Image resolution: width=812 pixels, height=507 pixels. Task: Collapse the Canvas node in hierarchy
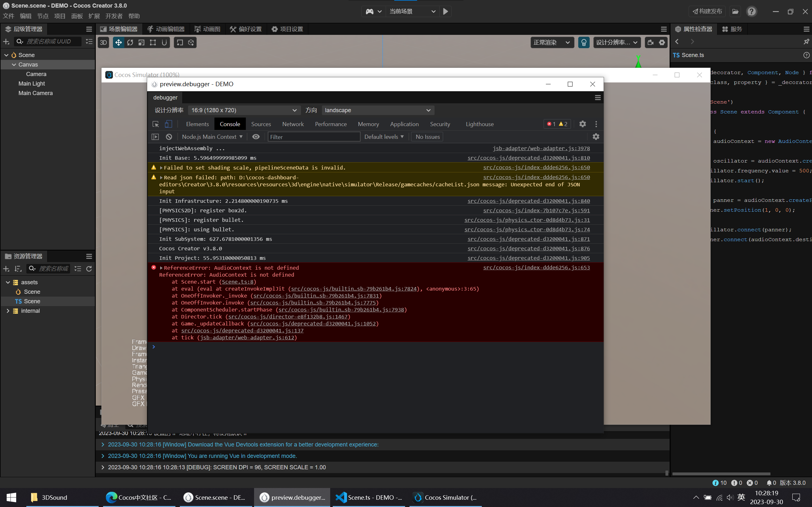(x=14, y=64)
